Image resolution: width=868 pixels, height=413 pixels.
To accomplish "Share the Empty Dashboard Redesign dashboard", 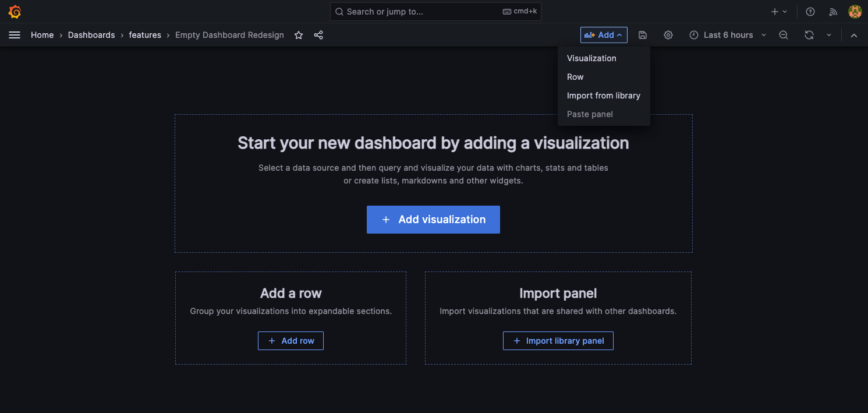I will pos(318,35).
